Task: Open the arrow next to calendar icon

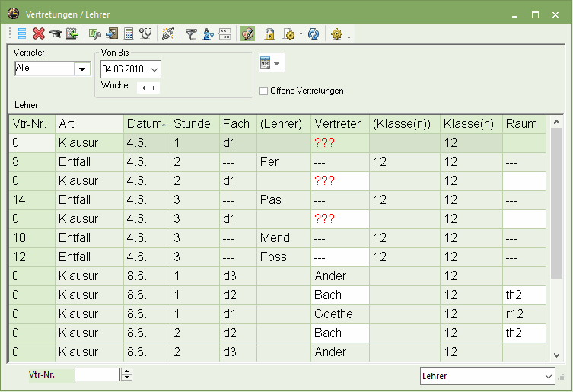Action: (277, 63)
